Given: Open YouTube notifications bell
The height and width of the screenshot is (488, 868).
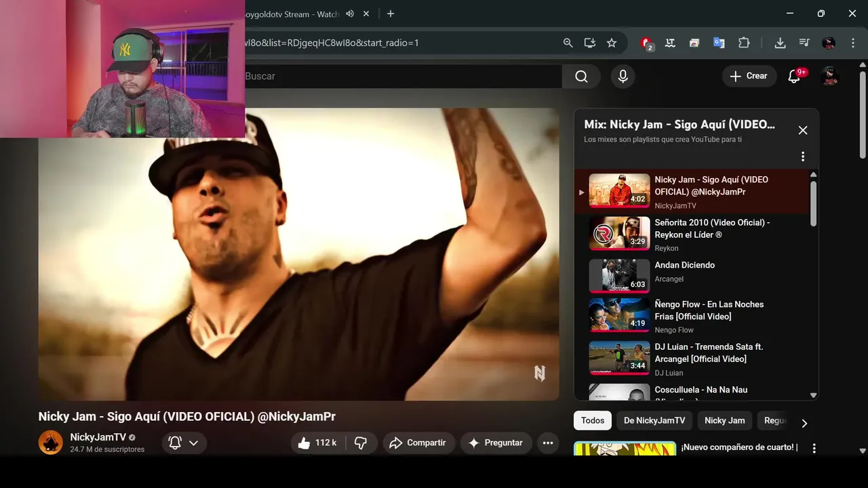Looking at the screenshot, I should point(794,77).
